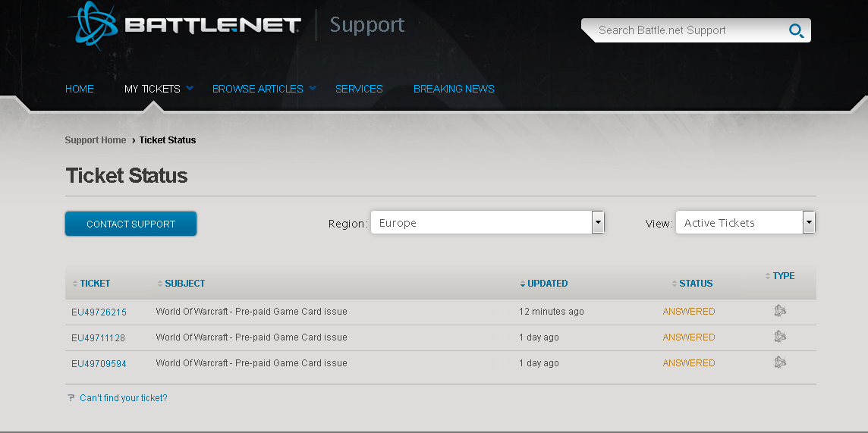Sort by Subject column arrows
Image resolution: width=868 pixels, height=433 pixels.
click(160, 284)
